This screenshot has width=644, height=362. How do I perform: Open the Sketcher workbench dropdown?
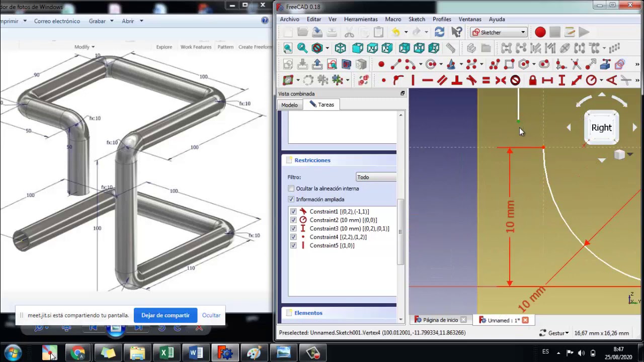point(499,32)
